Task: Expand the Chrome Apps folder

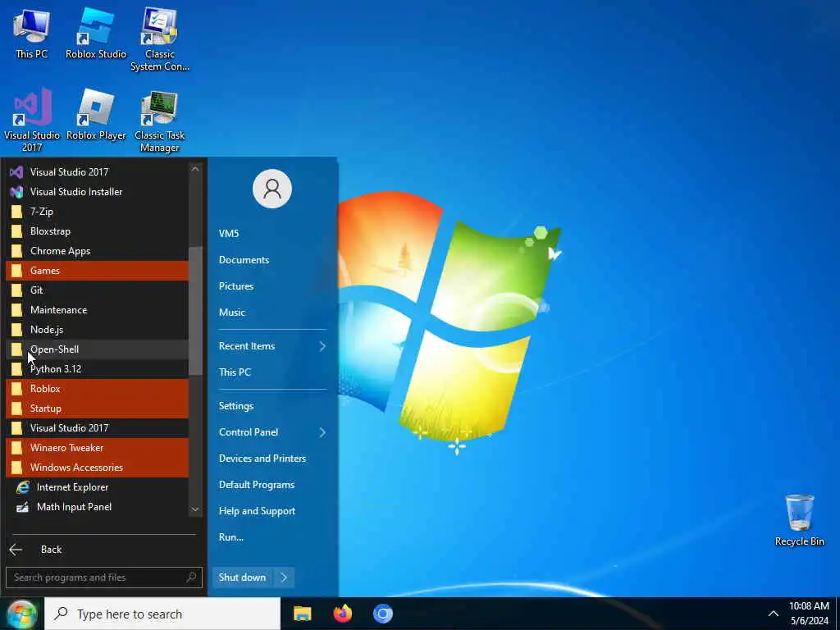Action: pos(97,251)
